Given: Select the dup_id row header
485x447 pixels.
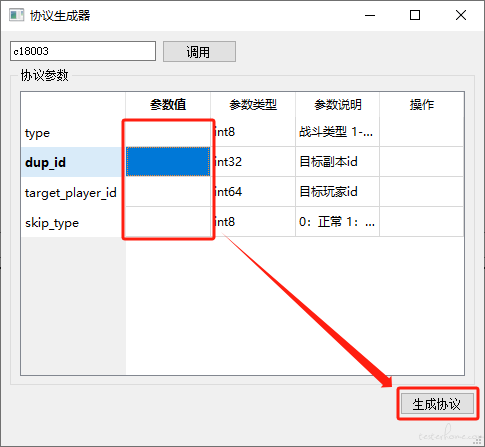Looking at the screenshot, I should [73, 162].
